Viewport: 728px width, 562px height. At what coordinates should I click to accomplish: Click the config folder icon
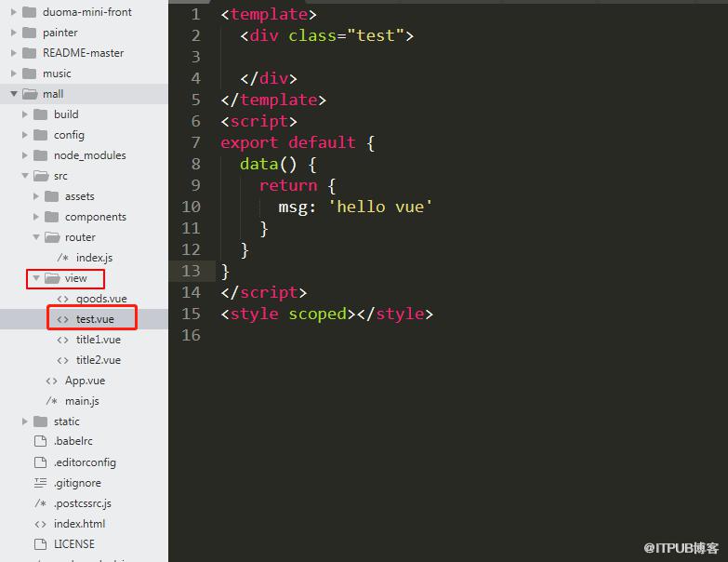[40, 135]
